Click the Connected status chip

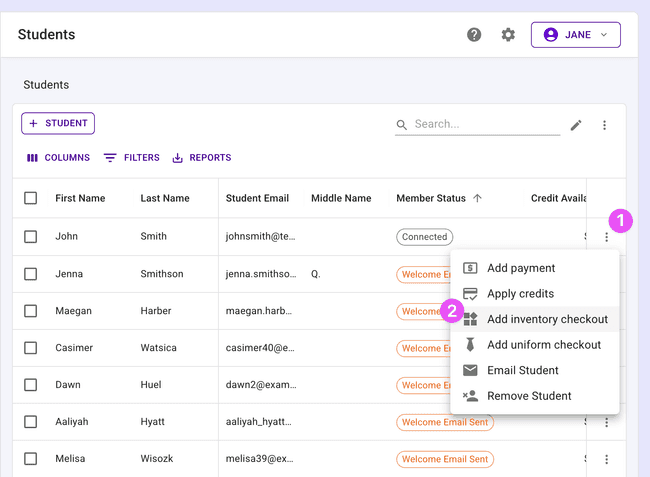point(424,237)
